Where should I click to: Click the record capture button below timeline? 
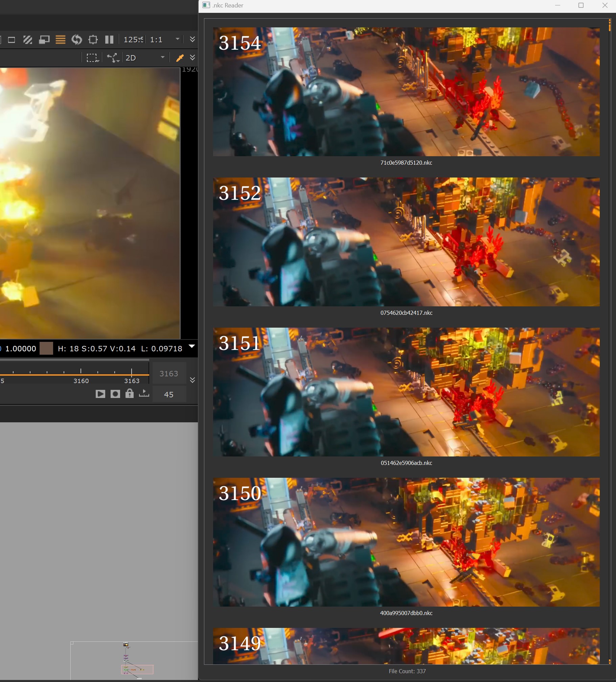(x=115, y=394)
